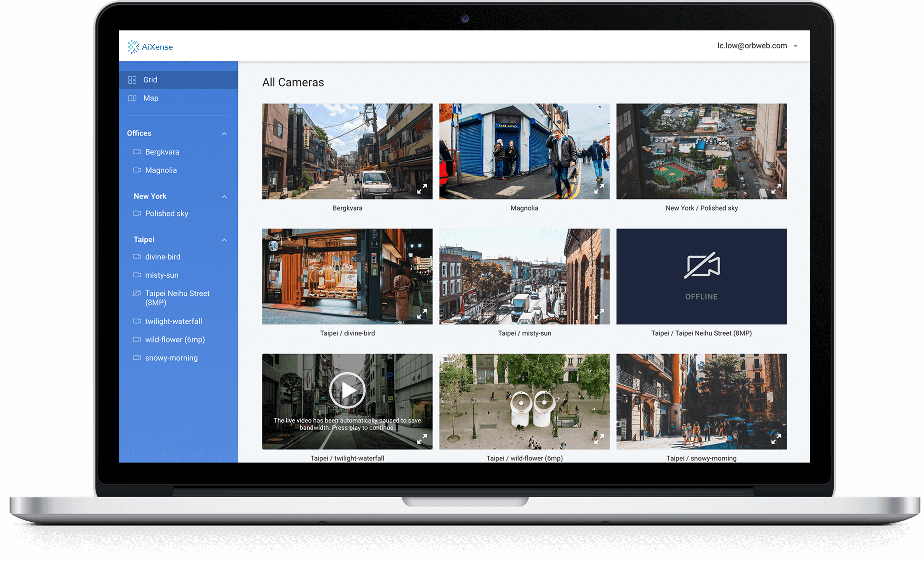Collapse the Taipei camera group
The height and width of the screenshot is (563, 924).
(224, 240)
